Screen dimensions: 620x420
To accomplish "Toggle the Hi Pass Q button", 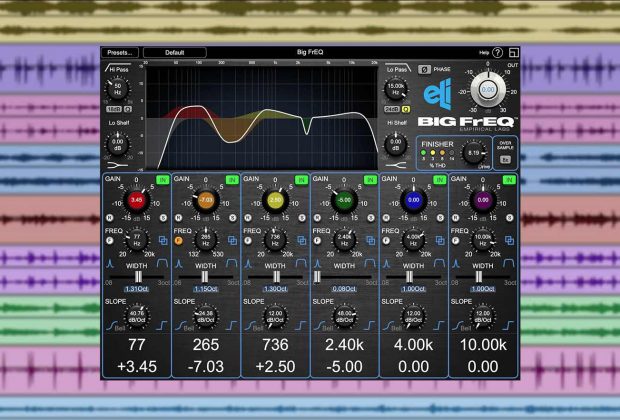I will [x=128, y=109].
